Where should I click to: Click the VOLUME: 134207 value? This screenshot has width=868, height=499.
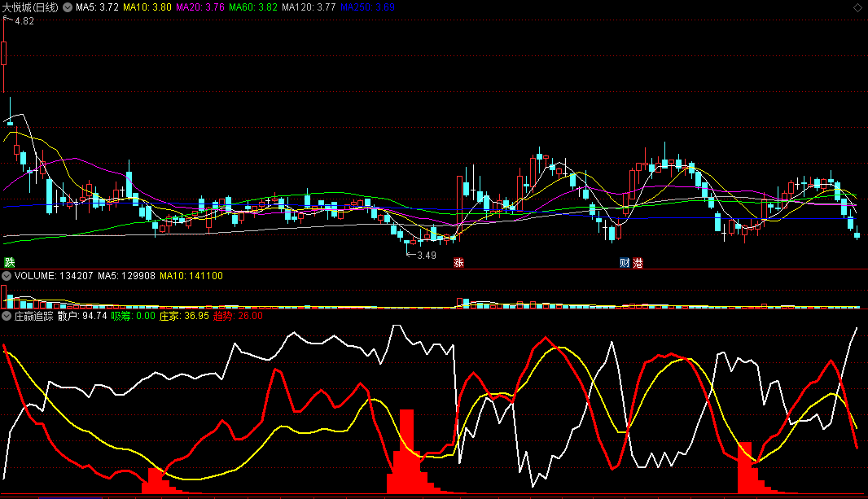[x=54, y=275]
